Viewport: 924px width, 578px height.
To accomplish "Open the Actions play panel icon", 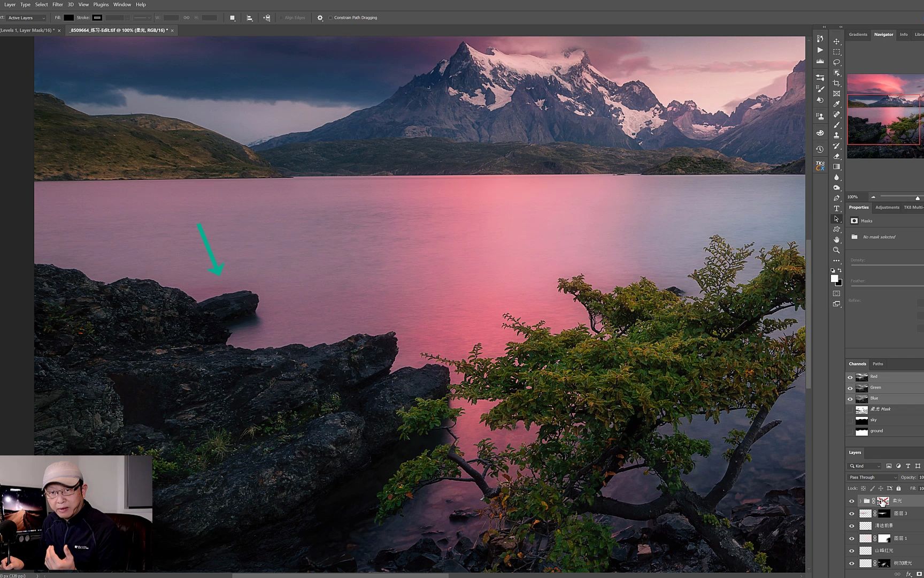I will (x=820, y=50).
